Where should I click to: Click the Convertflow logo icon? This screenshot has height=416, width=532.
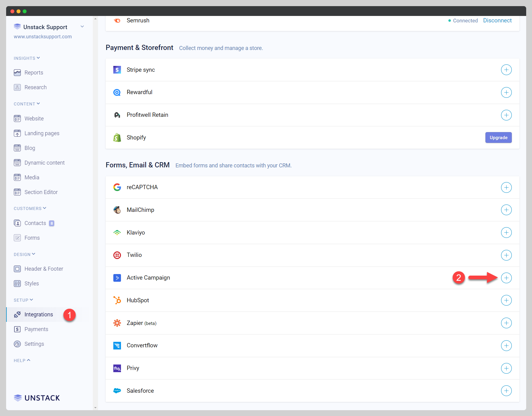tap(117, 345)
